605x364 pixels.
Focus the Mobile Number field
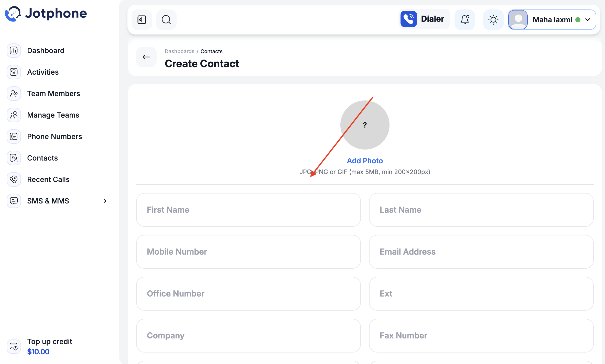coord(249,252)
